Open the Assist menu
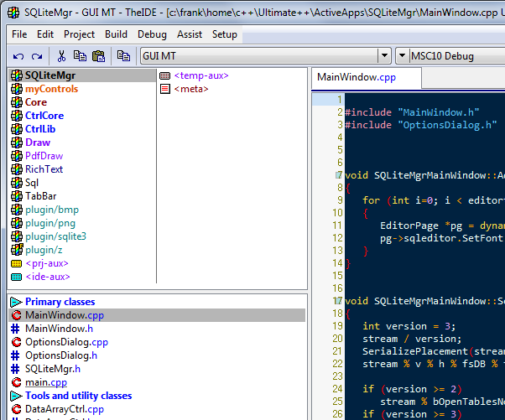505x420 pixels. coord(189,34)
